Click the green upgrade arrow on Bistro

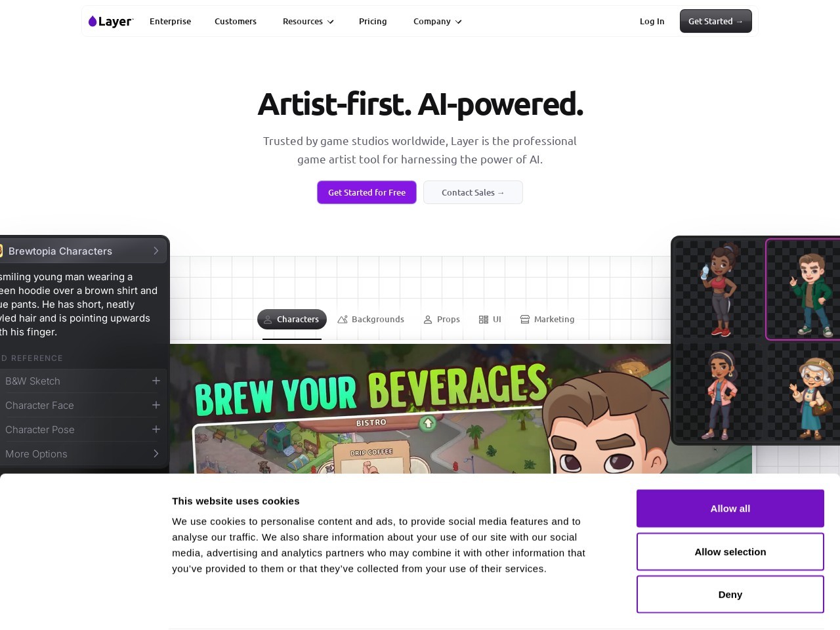click(x=428, y=423)
